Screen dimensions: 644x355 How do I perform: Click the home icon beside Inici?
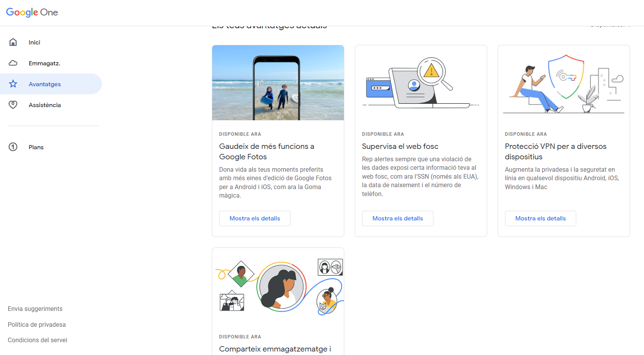coord(13,42)
